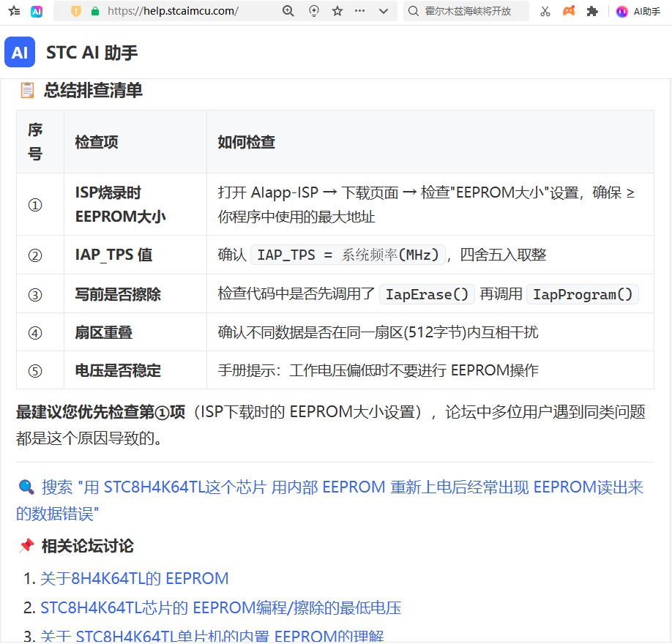Click the scissors screenshot tool icon
The image size is (672, 644).
pos(545,11)
